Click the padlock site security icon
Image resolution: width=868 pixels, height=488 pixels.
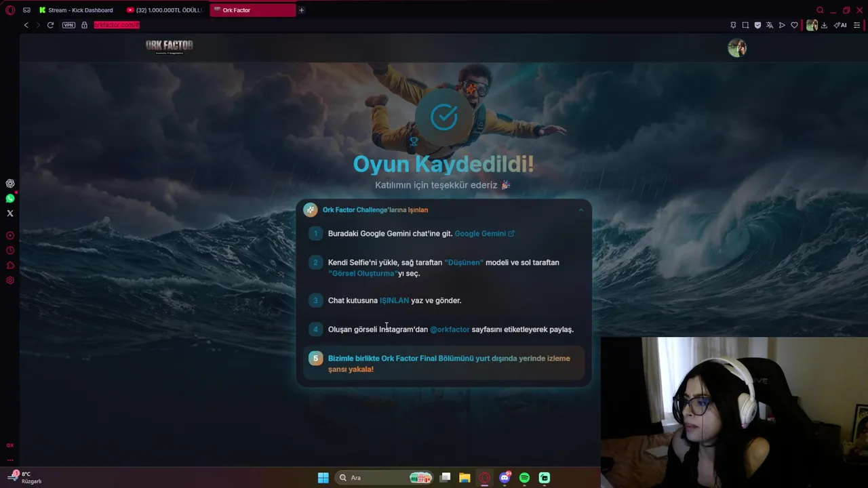tap(84, 25)
